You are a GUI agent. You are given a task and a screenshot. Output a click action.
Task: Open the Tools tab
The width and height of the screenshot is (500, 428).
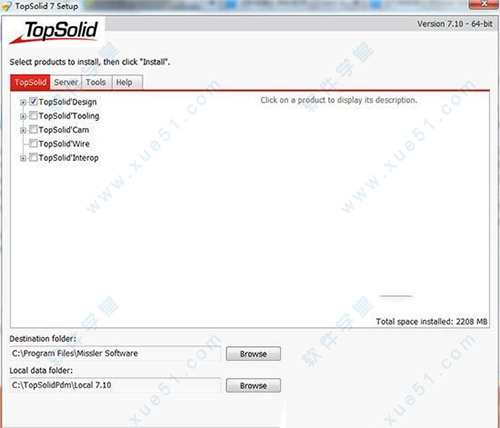96,82
